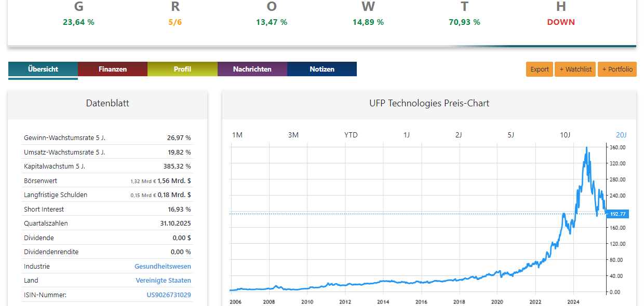Screen dimensions: 644x306
Task: Switch to the Finanzen tab
Action: tap(113, 69)
